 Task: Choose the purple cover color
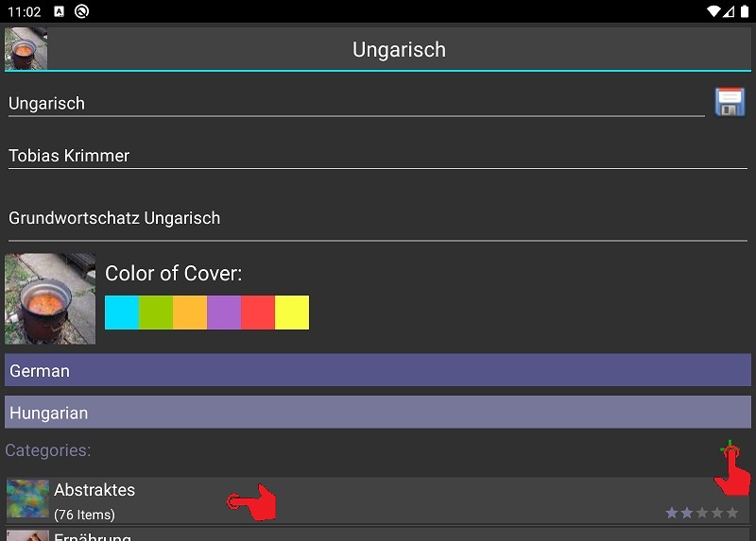(x=224, y=313)
